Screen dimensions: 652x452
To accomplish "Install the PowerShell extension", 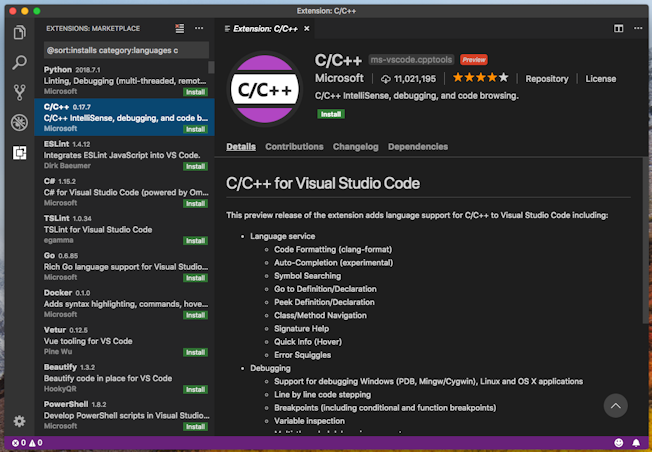I will click(195, 427).
